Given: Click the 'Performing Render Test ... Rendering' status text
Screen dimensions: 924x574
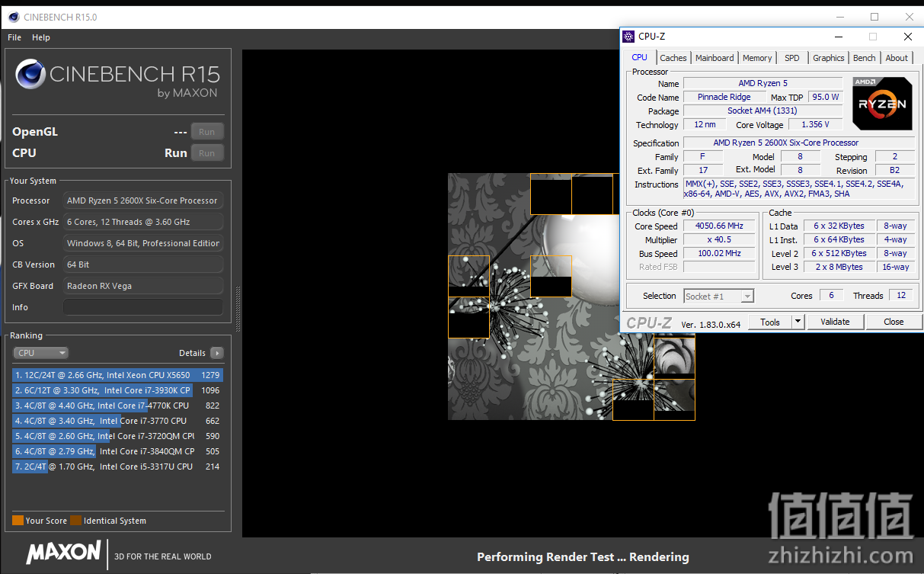Looking at the screenshot, I should point(583,557).
